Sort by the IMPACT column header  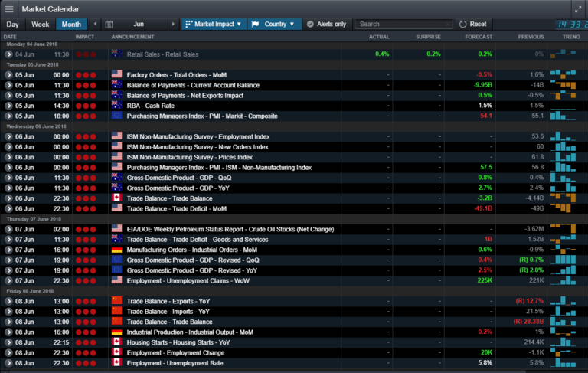85,37
